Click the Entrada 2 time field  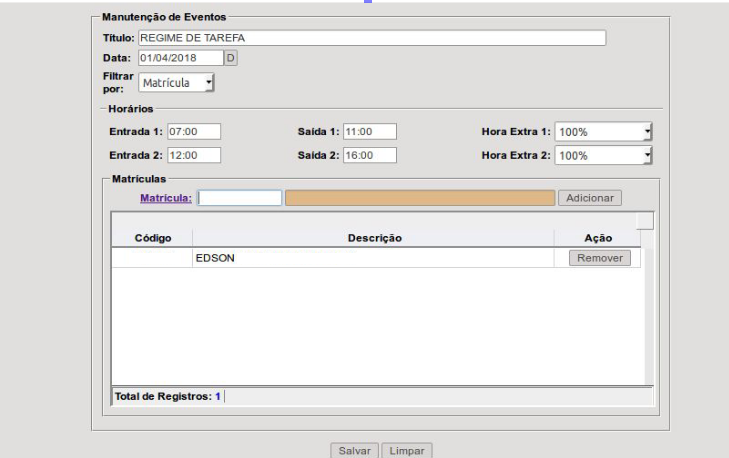click(194, 155)
